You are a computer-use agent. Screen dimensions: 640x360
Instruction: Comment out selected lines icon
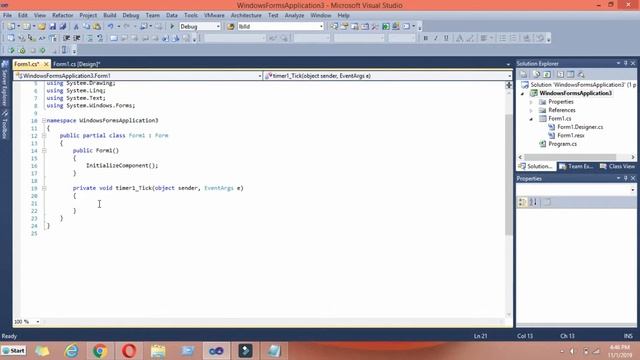[90, 38]
